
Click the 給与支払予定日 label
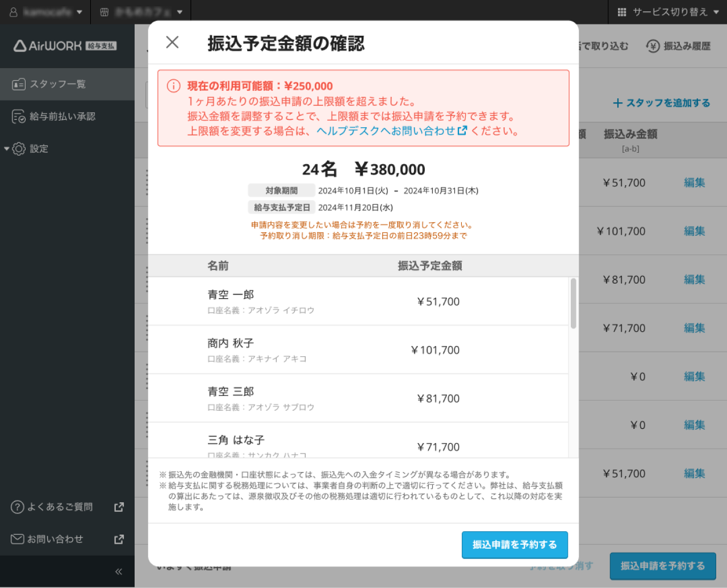point(282,207)
